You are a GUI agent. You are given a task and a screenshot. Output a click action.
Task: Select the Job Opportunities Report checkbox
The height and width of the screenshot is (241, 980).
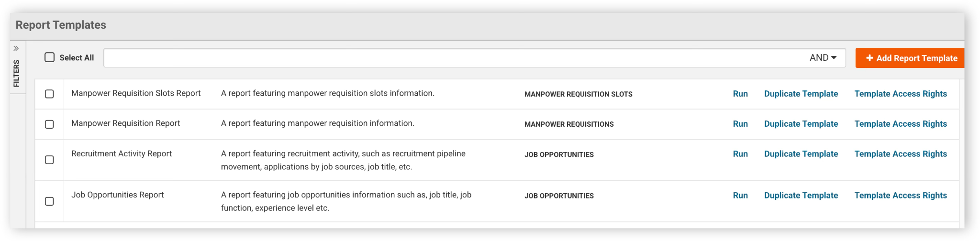point(49,201)
